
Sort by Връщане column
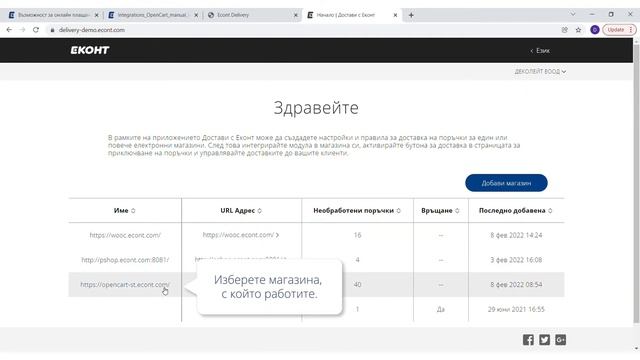tap(457, 211)
